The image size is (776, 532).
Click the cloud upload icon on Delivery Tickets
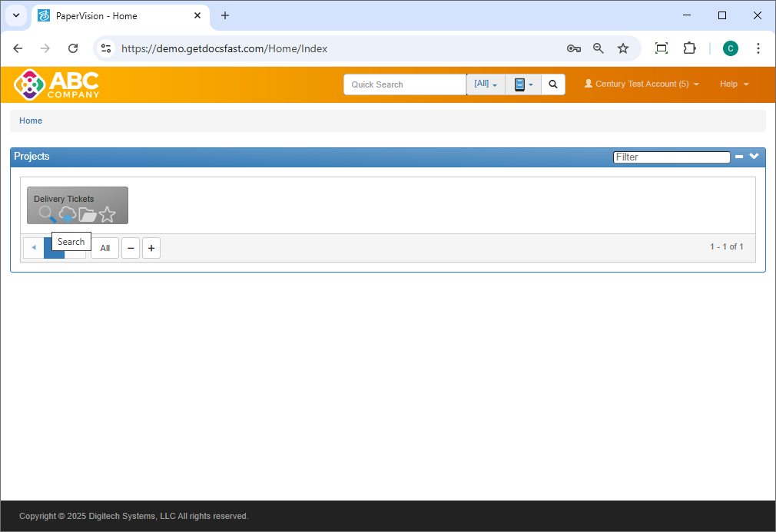click(x=68, y=214)
